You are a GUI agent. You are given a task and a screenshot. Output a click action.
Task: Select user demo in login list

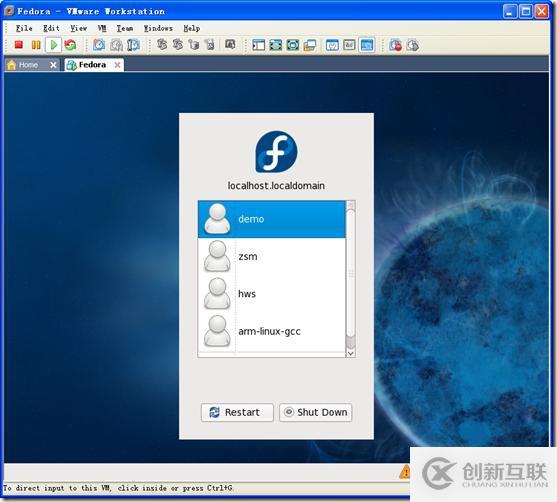click(x=272, y=219)
